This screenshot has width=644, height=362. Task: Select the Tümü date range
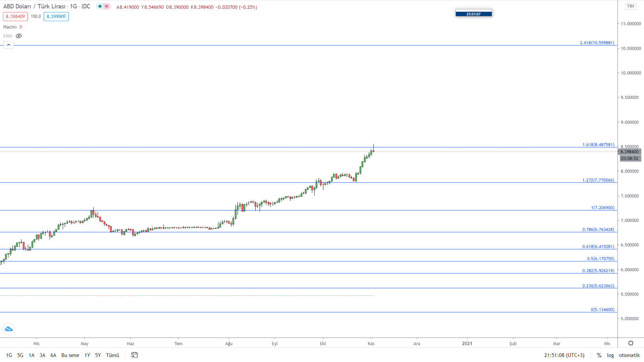112,355
